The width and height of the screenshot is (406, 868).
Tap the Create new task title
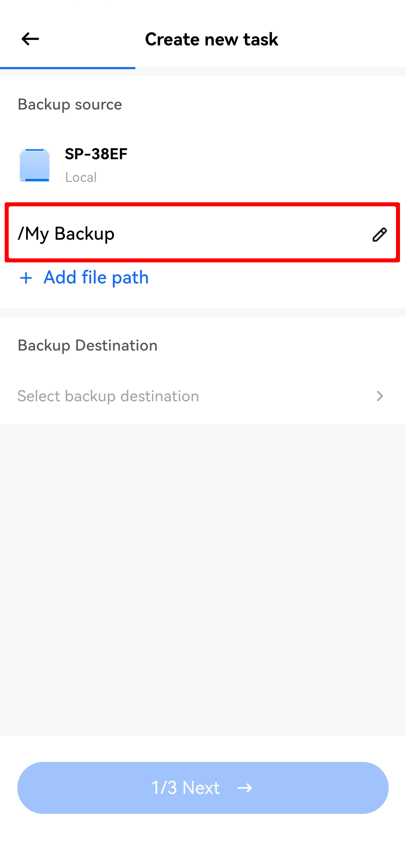click(x=211, y=39)
